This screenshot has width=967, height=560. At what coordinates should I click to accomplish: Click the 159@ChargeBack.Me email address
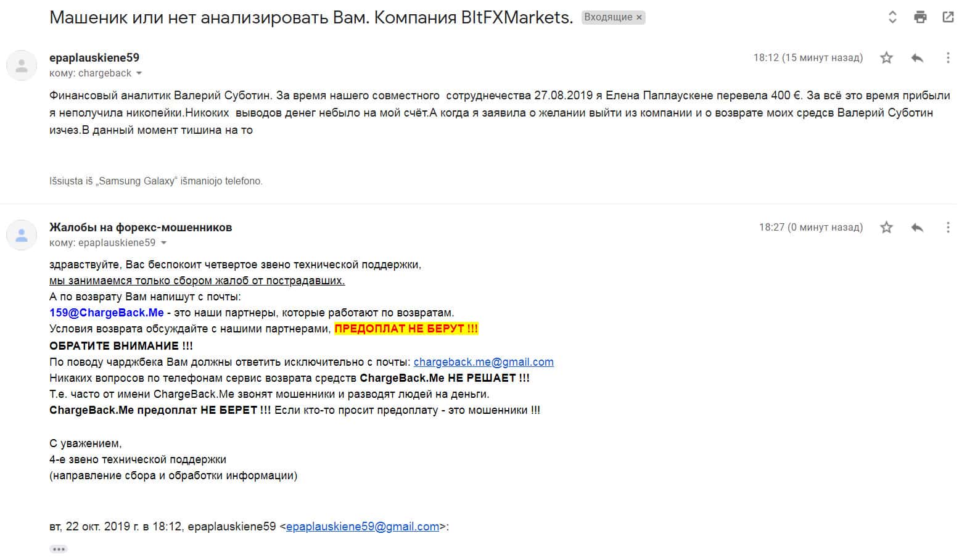107,313
